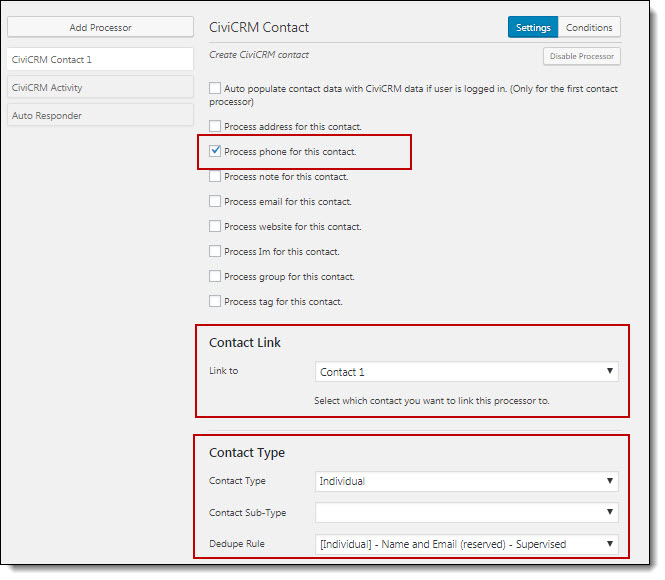Switch to the Settings tab
665x580 pixels.
533,28
